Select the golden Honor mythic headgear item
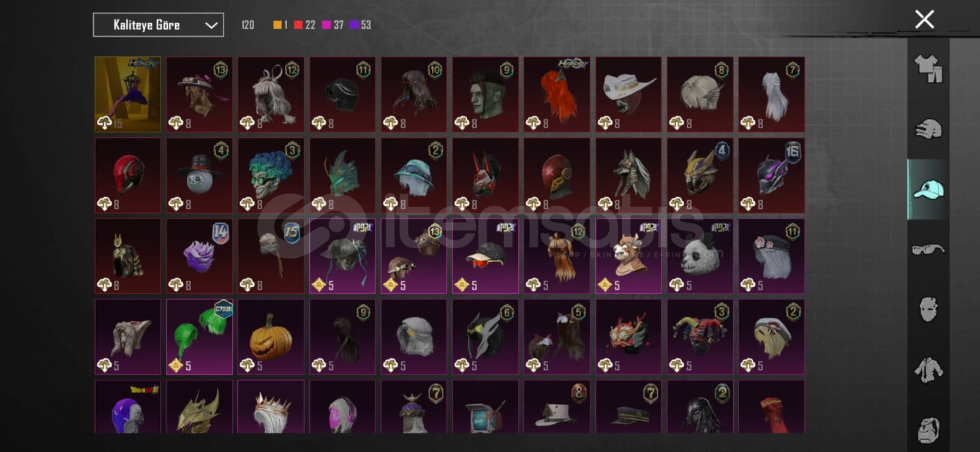The width and height of the screenshot is (980, 452). tap(127, 94)
